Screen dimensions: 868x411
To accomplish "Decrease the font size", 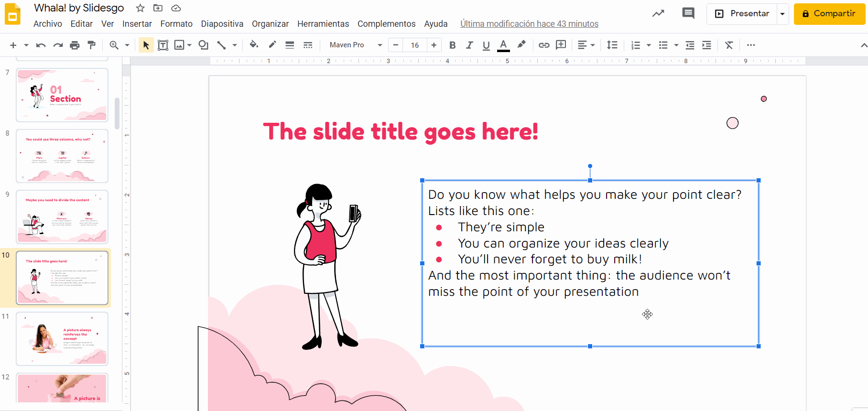I will 395,45.
